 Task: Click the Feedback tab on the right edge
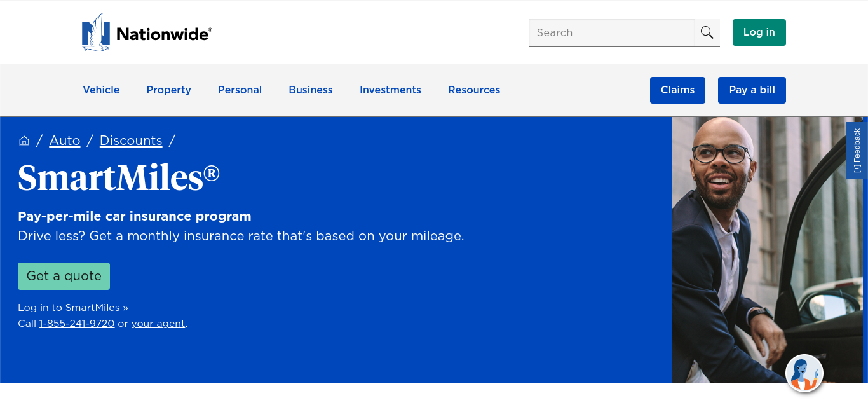point(857,149)
